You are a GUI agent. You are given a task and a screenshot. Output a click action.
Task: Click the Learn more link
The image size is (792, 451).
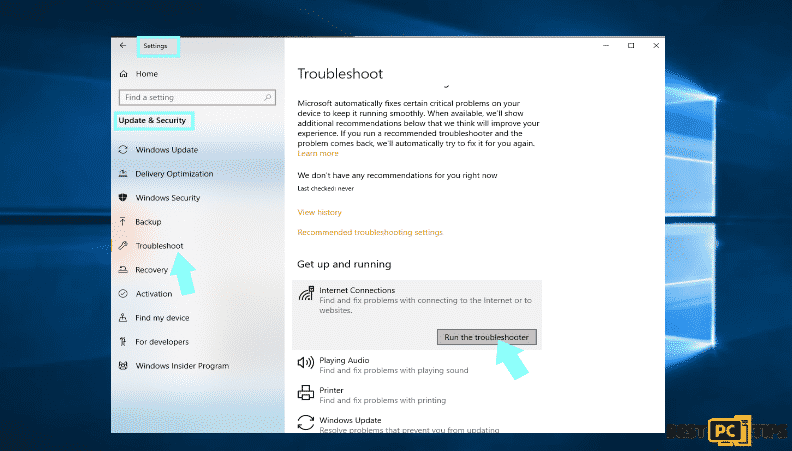click(318, 154)
